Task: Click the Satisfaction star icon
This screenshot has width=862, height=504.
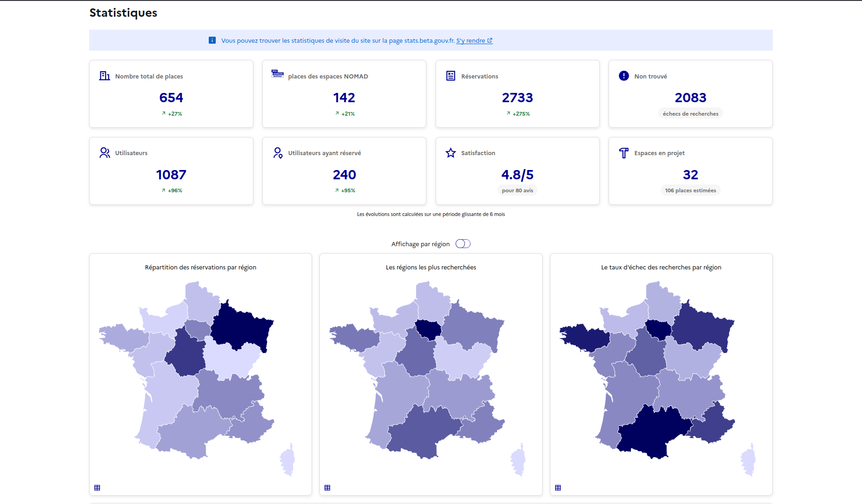Action: tap(451, 153)
